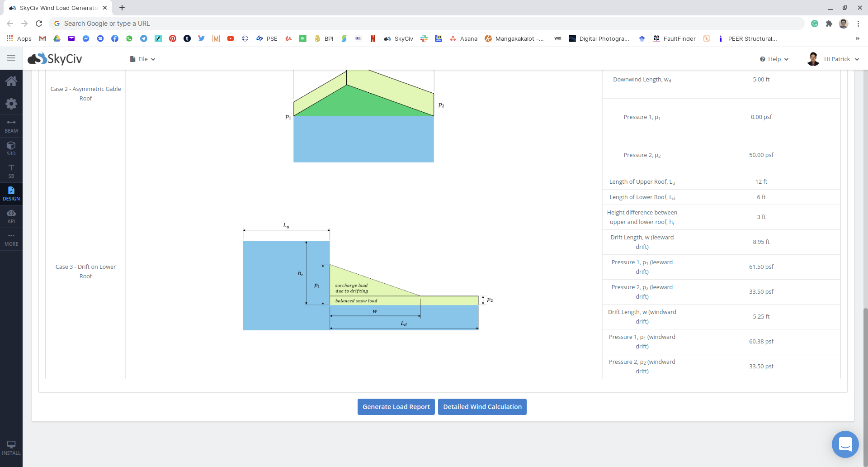Viewport: 868px width, 467px height.
Task: Open the Hi Patrick account dropdown
Action: click(833, 59)
